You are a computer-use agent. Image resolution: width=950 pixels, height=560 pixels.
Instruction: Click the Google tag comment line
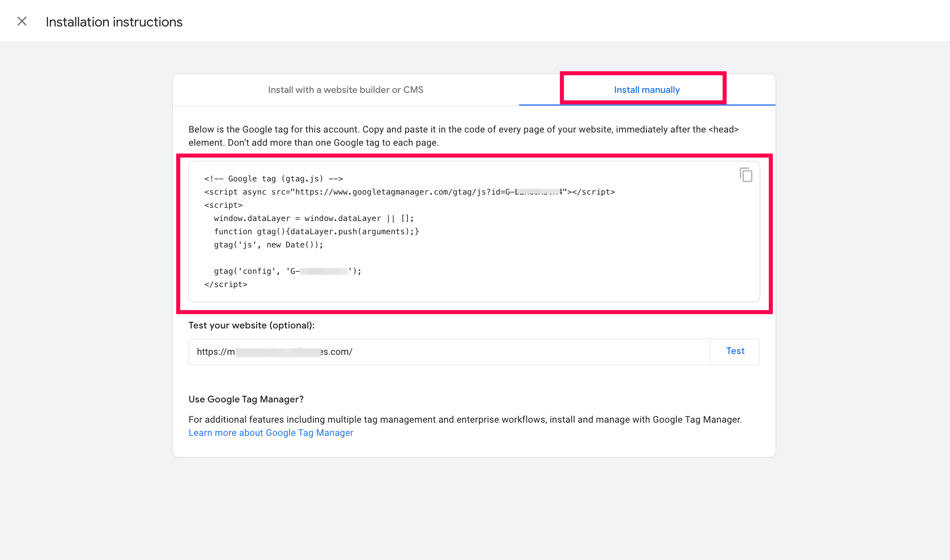[x=273, y=179]
